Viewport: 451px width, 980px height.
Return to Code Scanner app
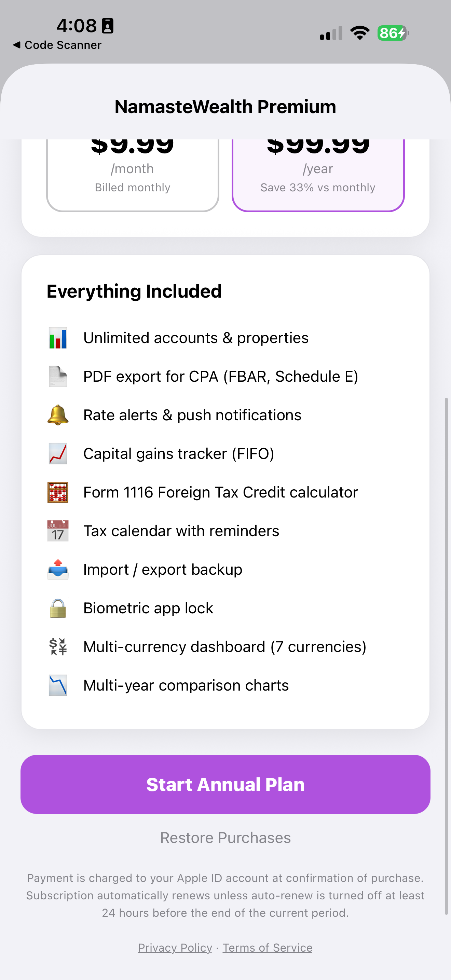(57, 45)
